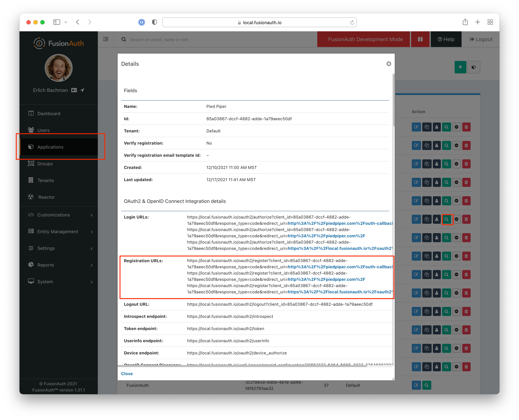Toggle Safari's sidebar show button
The height and width of the screenshot is (420, 519).
(57, 22)
